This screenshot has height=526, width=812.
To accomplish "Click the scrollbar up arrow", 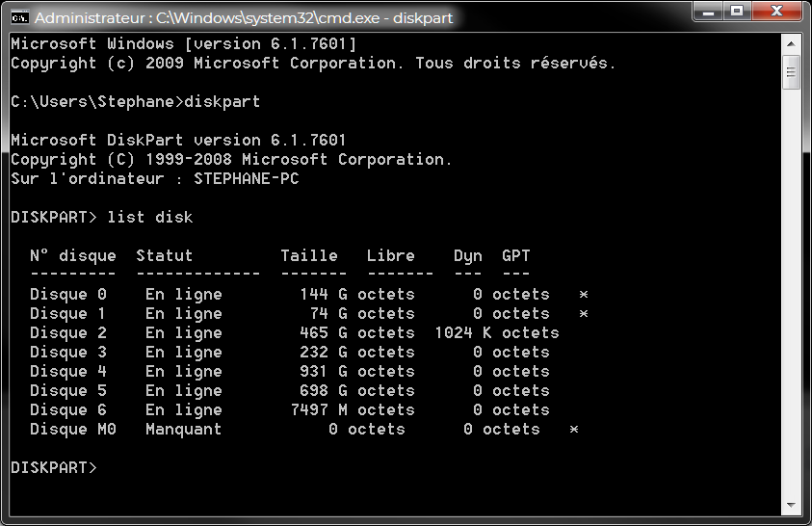I will coord(791,44).
